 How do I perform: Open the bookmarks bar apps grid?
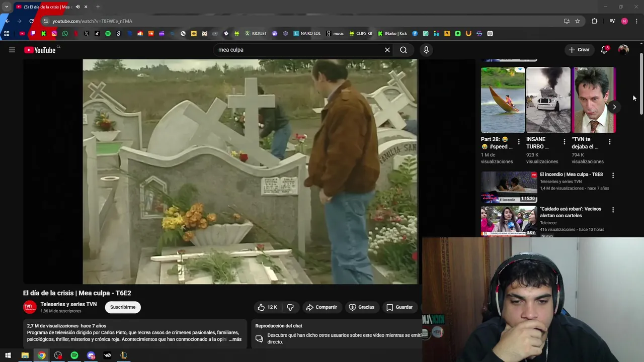coord(7,34)
